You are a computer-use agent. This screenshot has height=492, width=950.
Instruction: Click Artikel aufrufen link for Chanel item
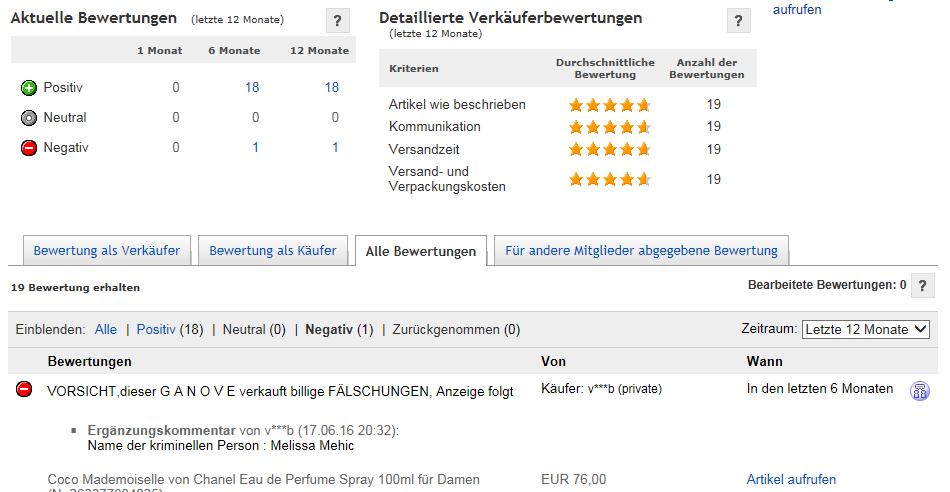(791, 479)
